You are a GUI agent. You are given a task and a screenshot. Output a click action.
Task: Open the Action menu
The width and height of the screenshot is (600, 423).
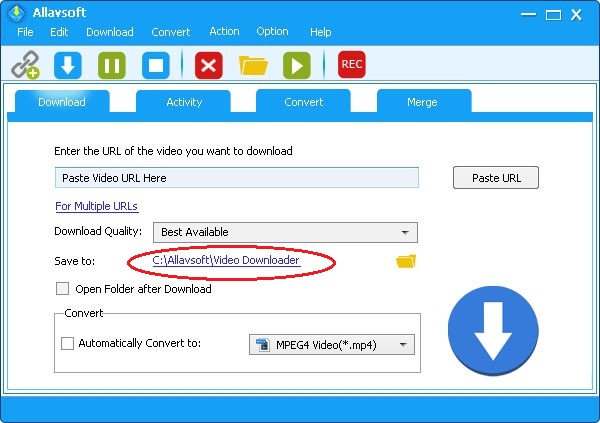[224, 31]
